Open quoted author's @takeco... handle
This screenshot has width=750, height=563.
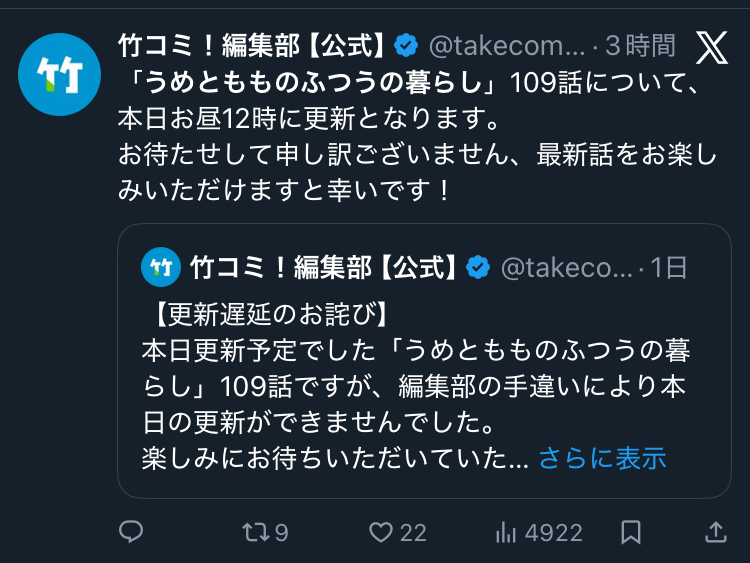tap(566, 267)
